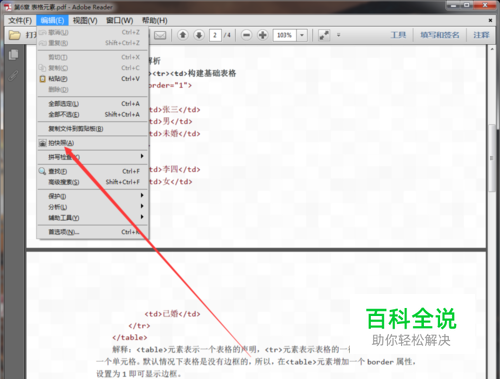Go to next page with down arrow
Image resolution: width=500 pixels, height=379 pixels.
pyautogui.click(x=199, y=35)
